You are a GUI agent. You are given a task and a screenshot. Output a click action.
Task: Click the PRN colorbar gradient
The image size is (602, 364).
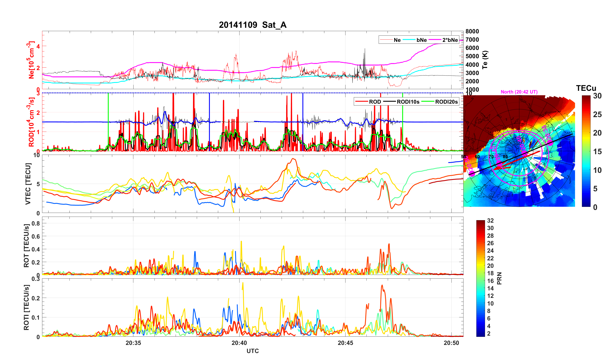(480, 279)
